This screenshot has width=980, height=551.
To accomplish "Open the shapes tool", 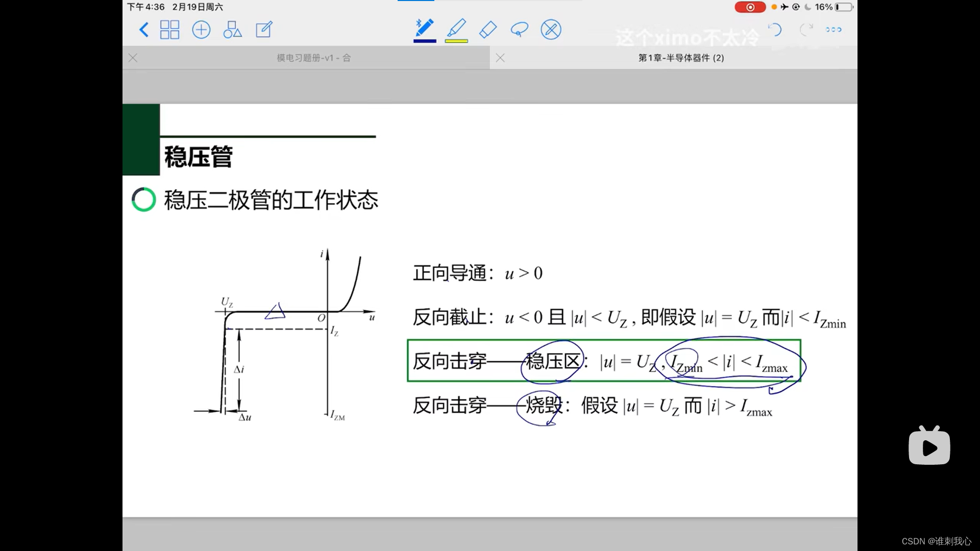I will 232,30.
